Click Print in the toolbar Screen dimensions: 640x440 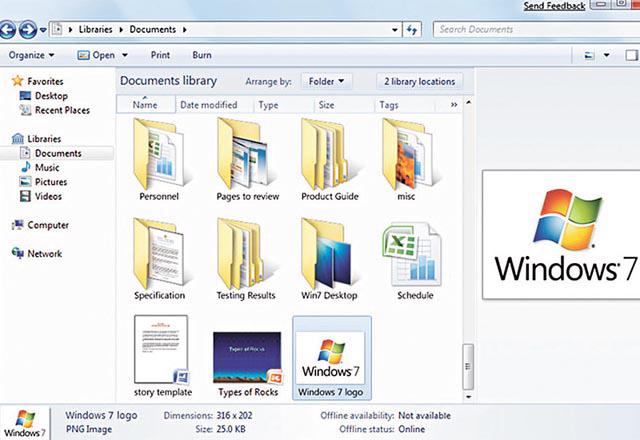(160, 55)
